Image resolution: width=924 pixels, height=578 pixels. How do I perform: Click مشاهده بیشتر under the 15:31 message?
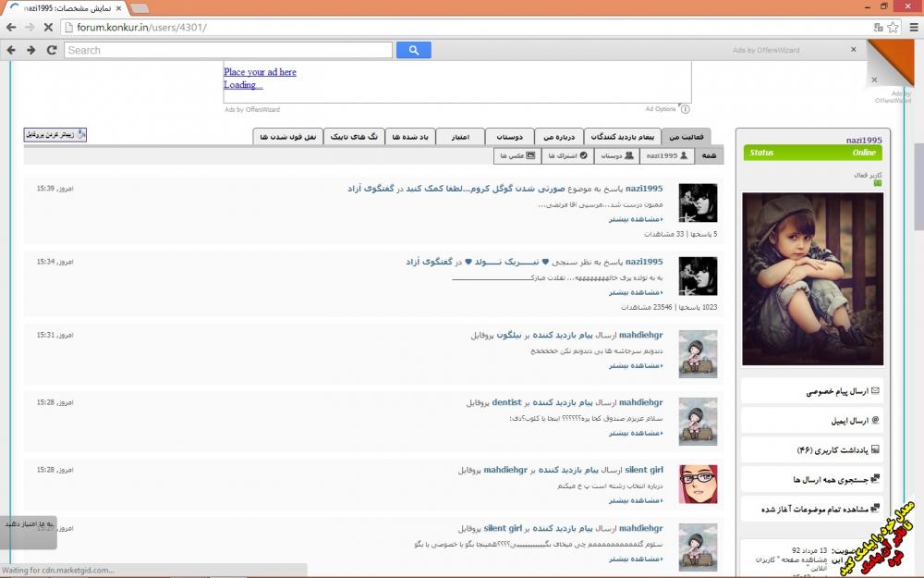coord(636,365)
